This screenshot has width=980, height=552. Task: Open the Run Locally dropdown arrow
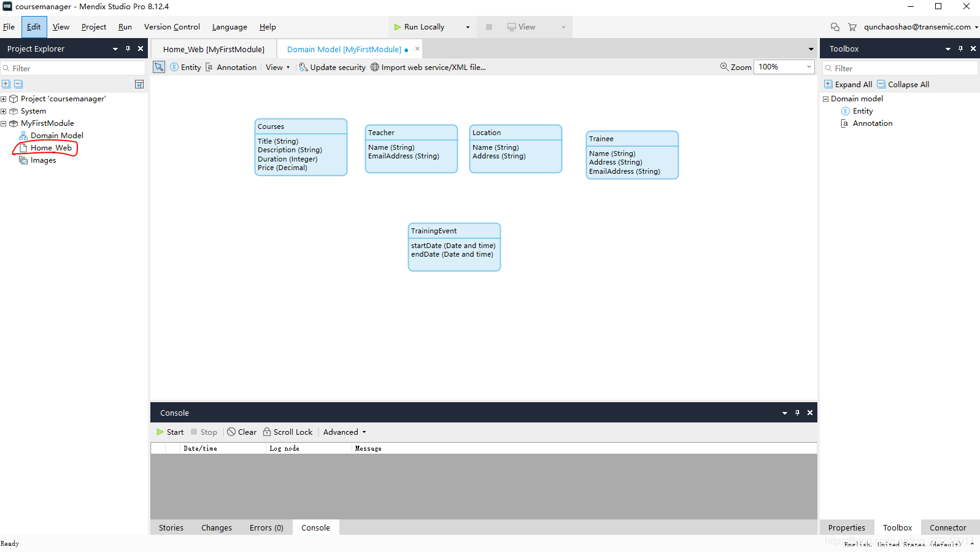(x=468, y=27)
